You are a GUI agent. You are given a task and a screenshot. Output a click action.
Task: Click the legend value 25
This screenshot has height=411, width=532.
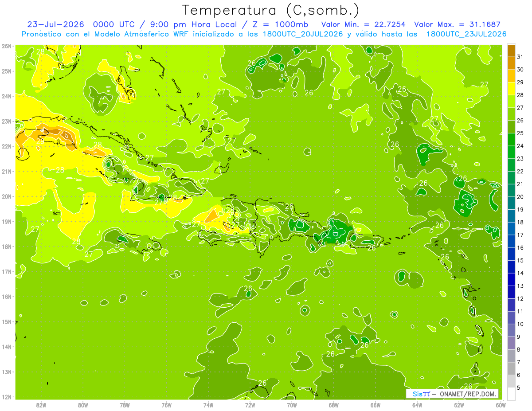520,133
